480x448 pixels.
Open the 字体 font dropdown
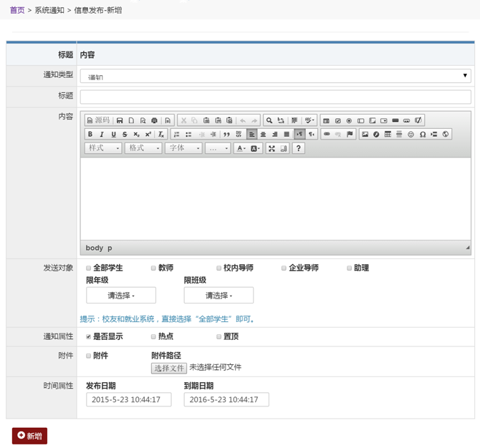coord(183,148)
